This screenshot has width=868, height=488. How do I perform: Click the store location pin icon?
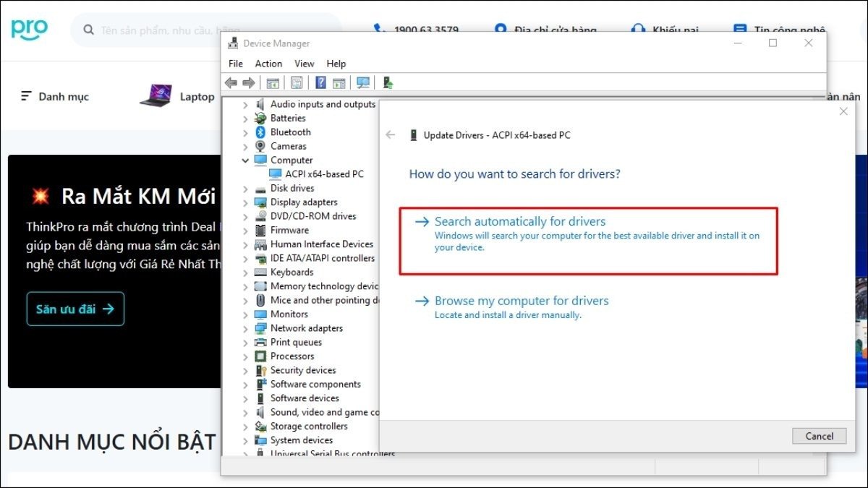pos(501,30)
